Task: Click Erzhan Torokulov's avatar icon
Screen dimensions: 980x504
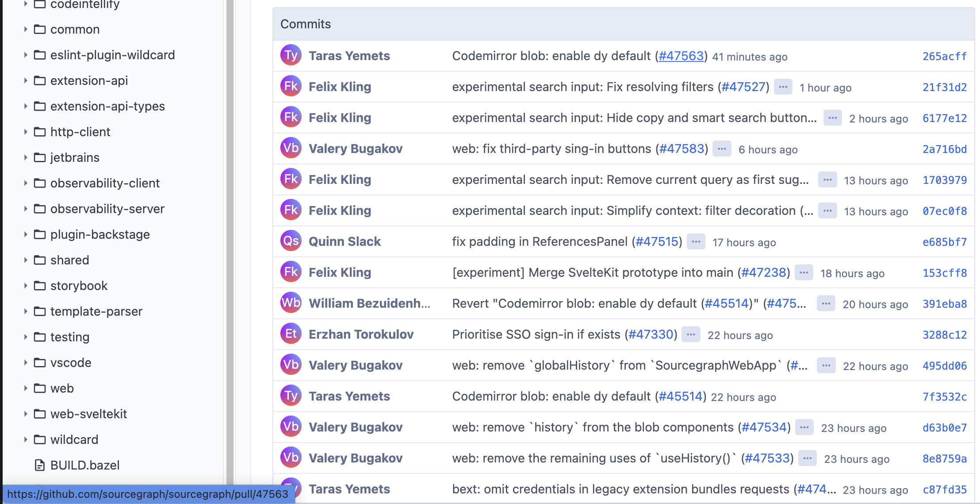Action: tap(291, 334)
